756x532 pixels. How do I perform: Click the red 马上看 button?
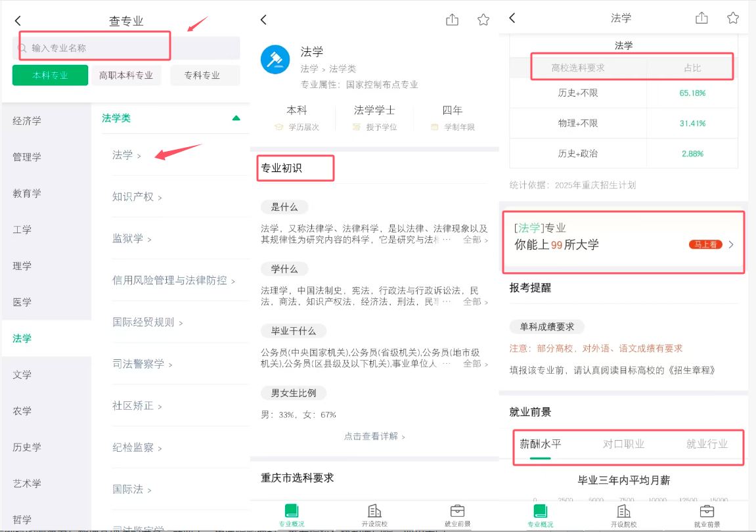[x=705, y=244]
